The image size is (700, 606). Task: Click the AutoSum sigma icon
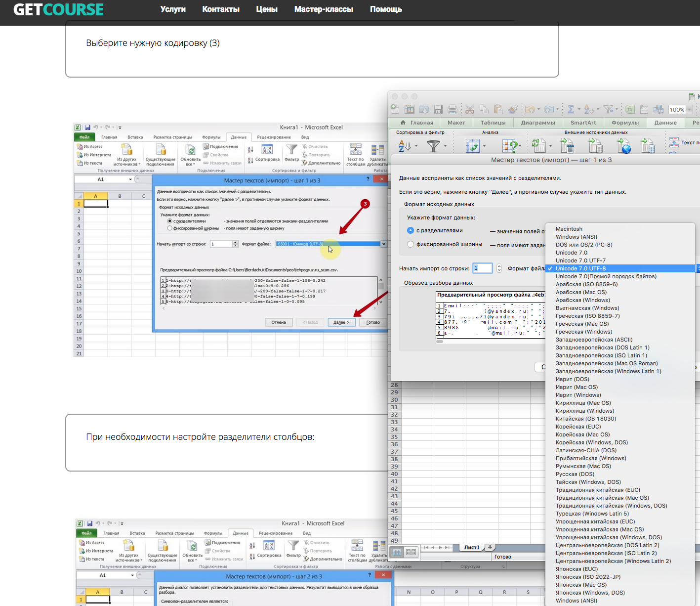click(571, 109)
